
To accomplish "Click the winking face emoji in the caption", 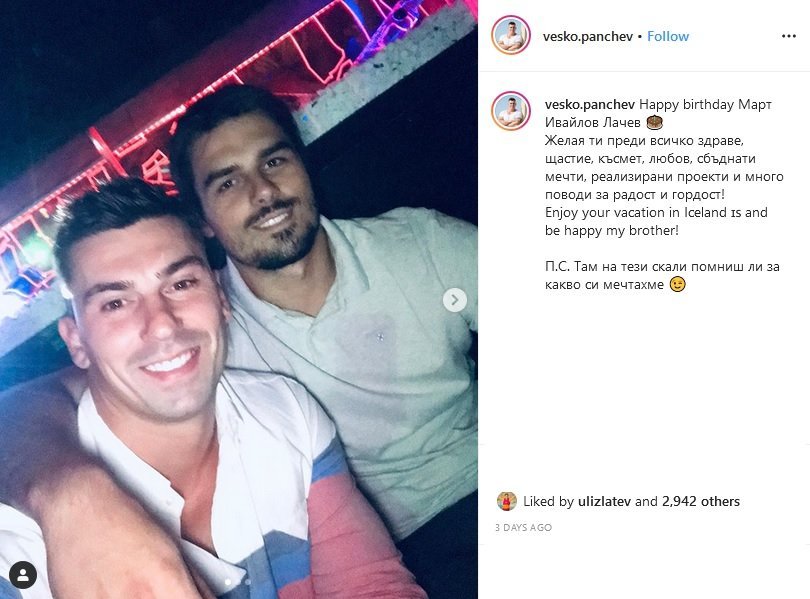I will [x=677, y=285].
